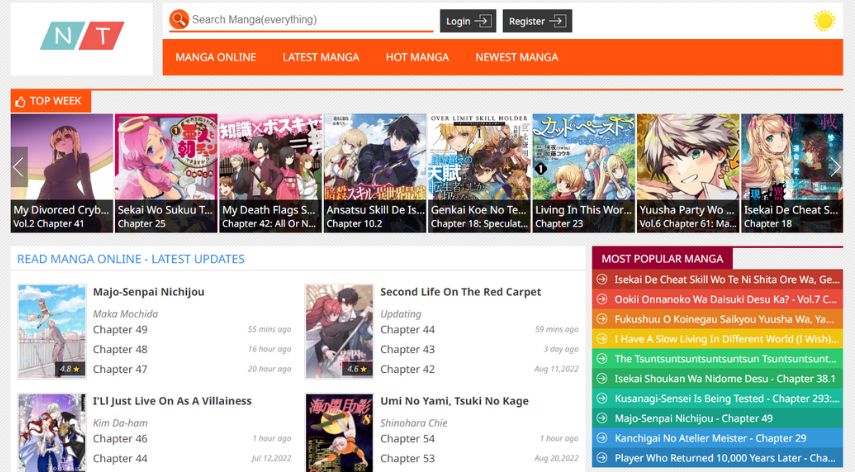Open Majo-Senpai Nichijou Chapter 48
The image size is (855, 472).
(x=120, y=349)
